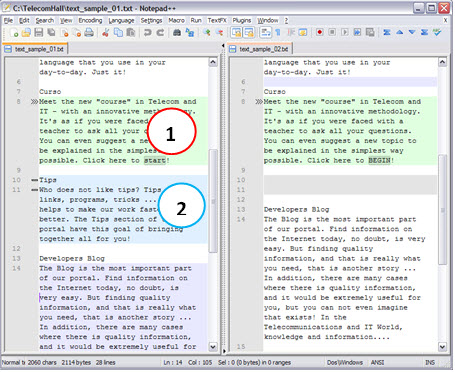Open the Encoding menu
Image resolution: width=455 pixels, height=372 pixels.
(90, 21)
